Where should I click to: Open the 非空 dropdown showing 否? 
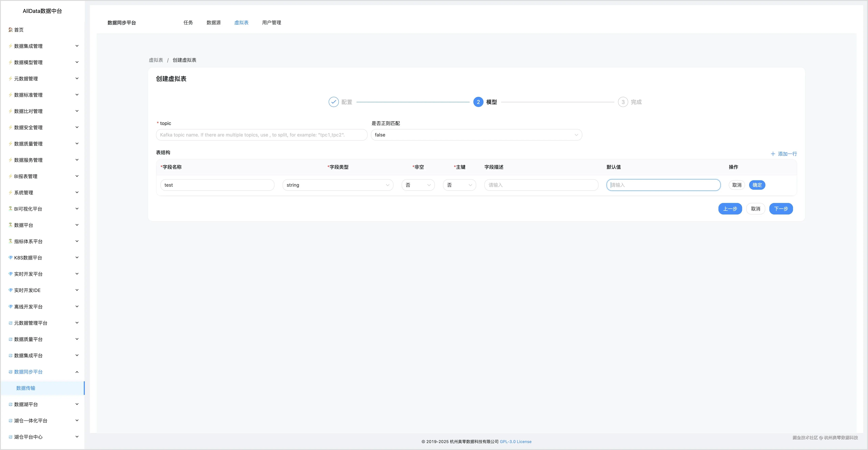click(418, 185)
